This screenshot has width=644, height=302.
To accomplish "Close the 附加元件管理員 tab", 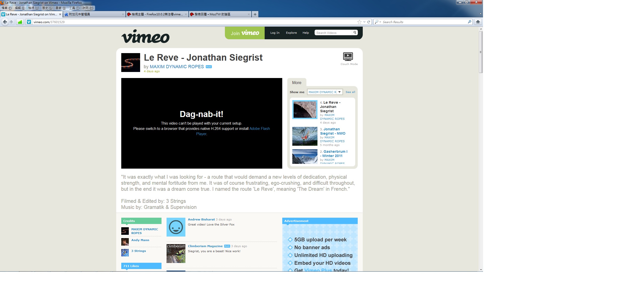I will (x=123, y=14).
